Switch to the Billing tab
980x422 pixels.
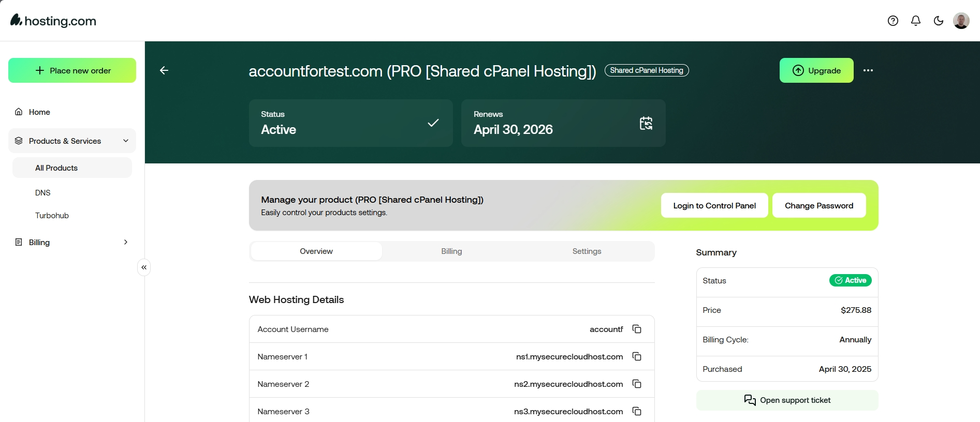click(x=451, y=251)
